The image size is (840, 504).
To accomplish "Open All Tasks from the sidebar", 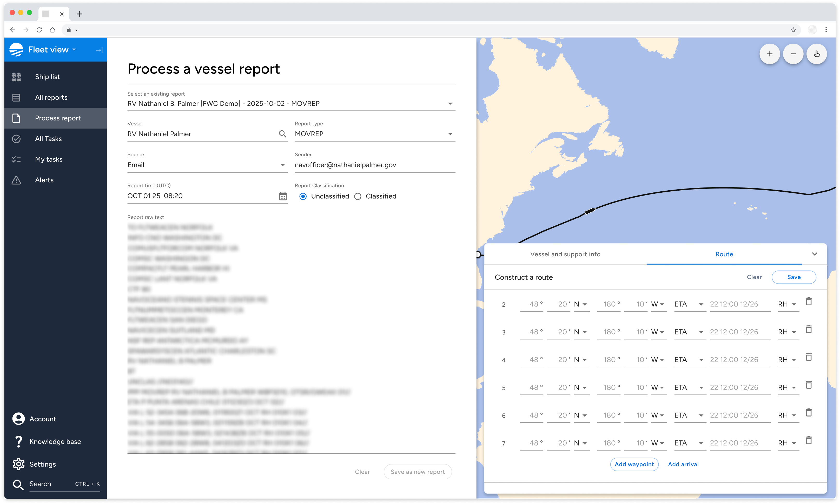I will click(x=48, y=139).
